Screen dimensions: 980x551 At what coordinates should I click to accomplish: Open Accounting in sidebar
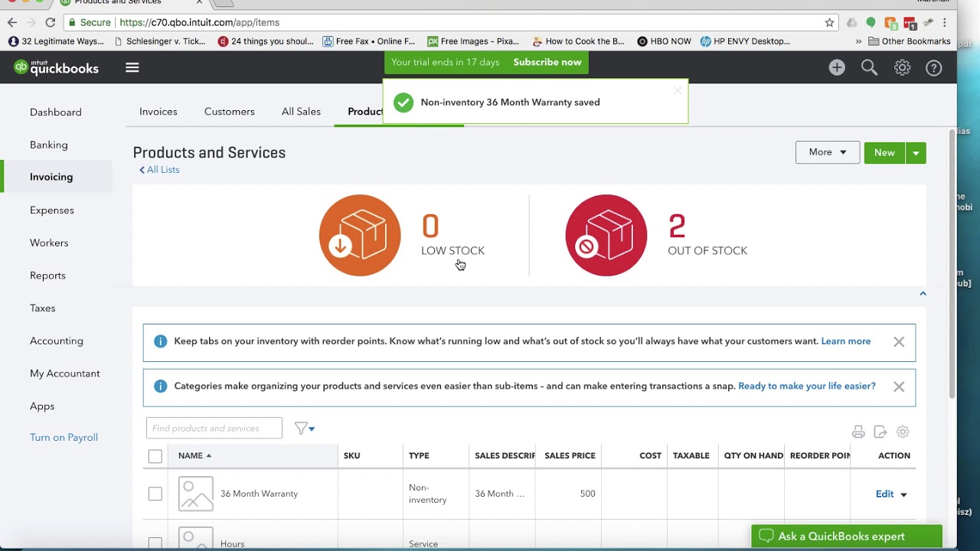57,341
